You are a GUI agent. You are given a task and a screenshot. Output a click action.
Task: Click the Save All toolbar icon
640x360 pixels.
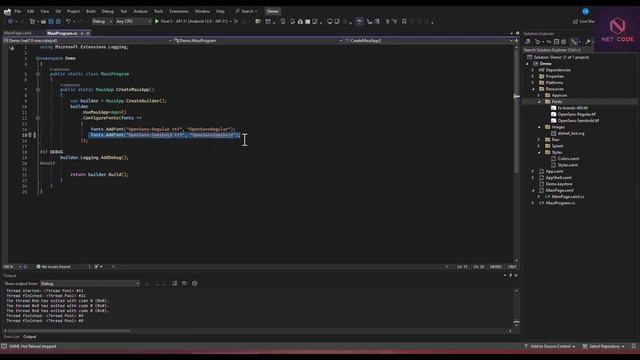point(58,21)
